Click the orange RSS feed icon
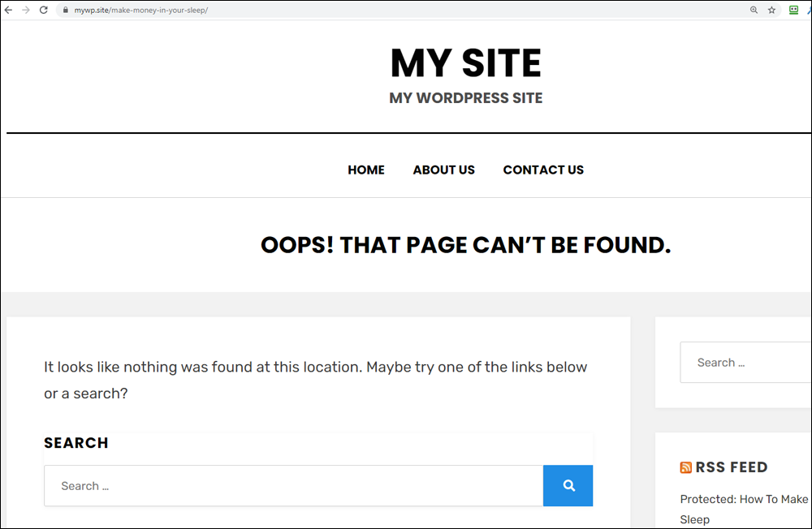This screenshot has width=812, height=529. pyautogui.click(x=685, y=467)
